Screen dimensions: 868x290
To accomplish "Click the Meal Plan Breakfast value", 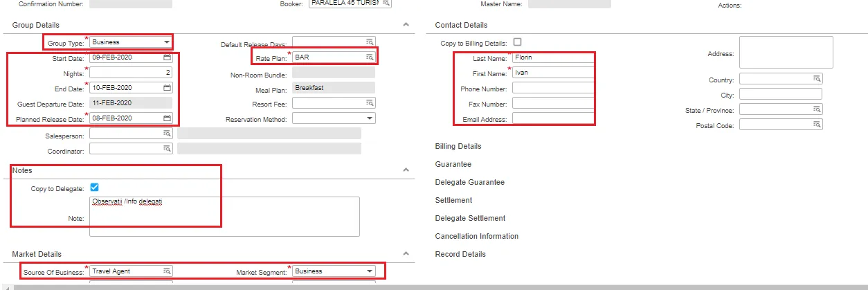I will tap(334, 88).
